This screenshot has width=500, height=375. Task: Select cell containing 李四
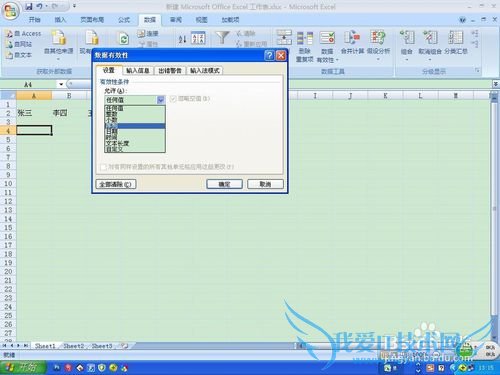coord(69,113)
